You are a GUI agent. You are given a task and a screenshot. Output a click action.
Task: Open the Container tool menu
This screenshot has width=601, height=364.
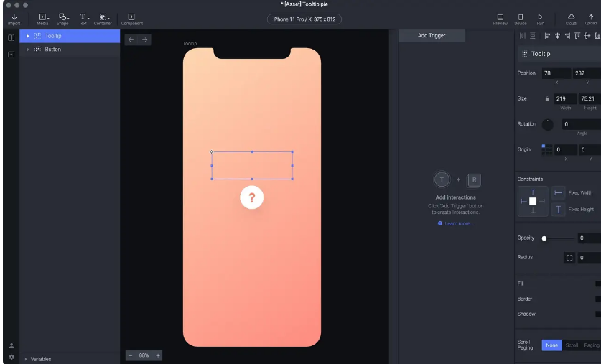coord(103,19)
